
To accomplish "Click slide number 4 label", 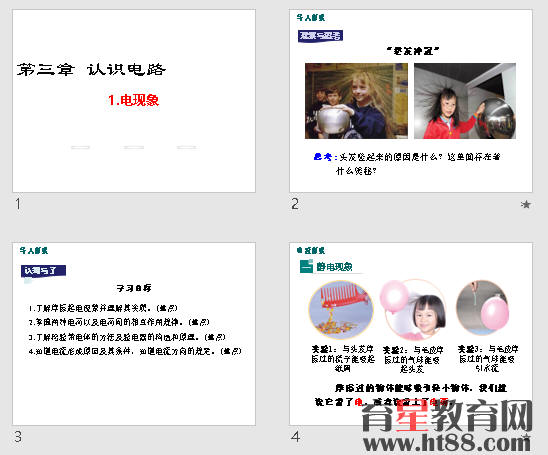I will coord(295,436).
